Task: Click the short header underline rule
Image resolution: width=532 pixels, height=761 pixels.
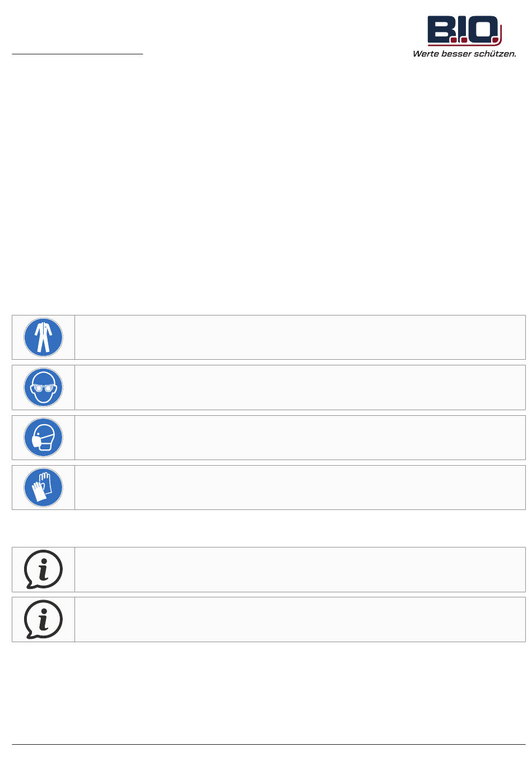Action: (78, 54)
